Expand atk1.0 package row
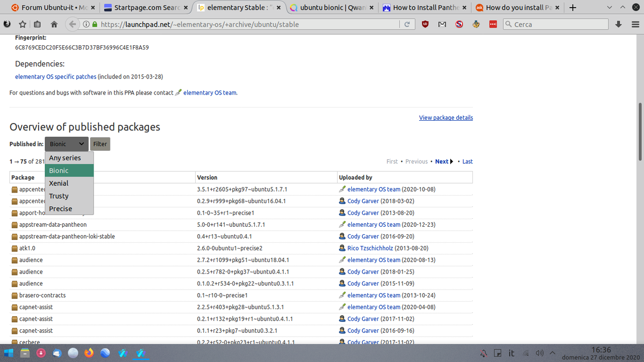Image resolution: width=644 pixels, height=362 pixels. click(x=27, y=248)
